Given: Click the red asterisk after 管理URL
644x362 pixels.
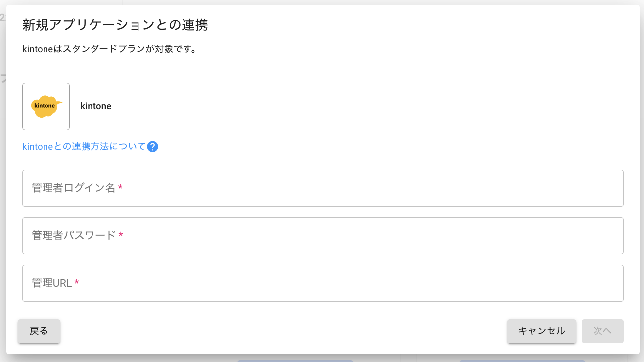Looking at the screenshot, I should click(77, 283).
